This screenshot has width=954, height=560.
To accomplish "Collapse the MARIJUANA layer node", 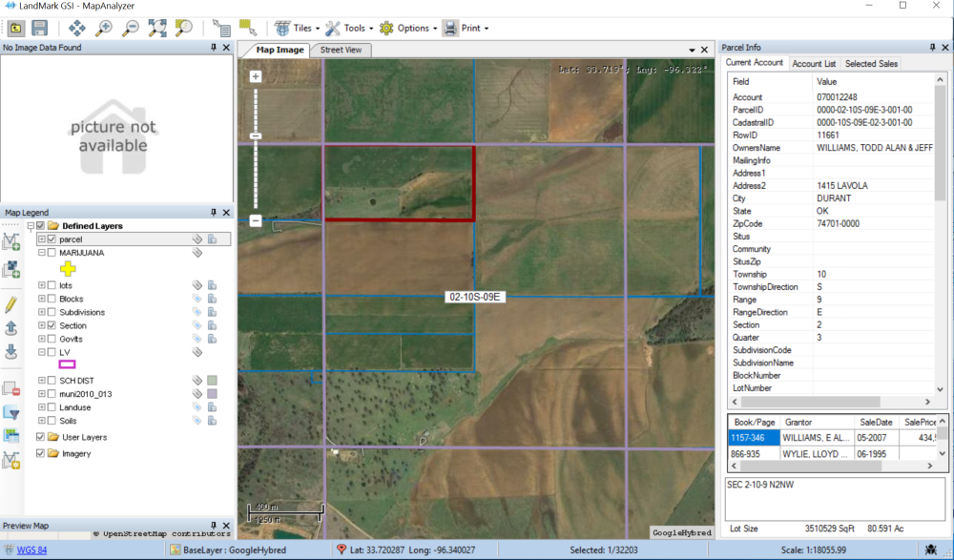I will 41,253.
